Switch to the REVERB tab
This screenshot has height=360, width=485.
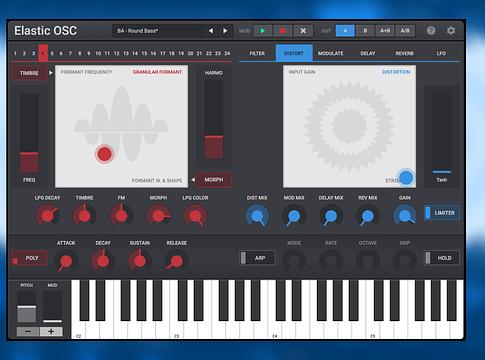(404, 53)
